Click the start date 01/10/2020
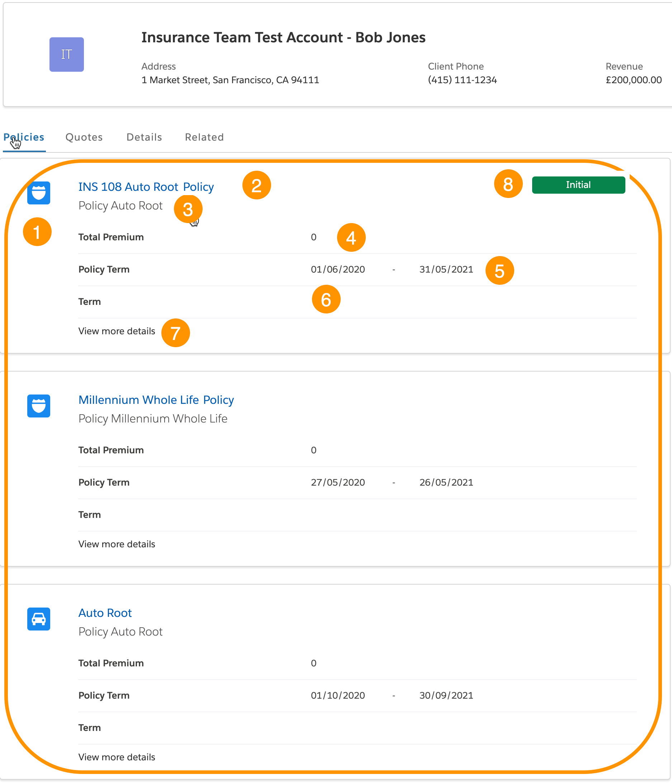 tap(338, 695)
